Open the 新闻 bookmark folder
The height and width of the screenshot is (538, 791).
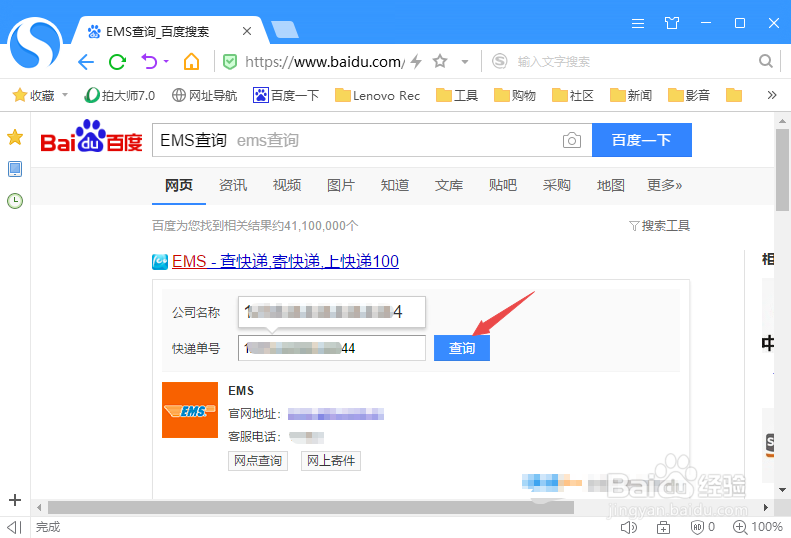click(631, 95)
